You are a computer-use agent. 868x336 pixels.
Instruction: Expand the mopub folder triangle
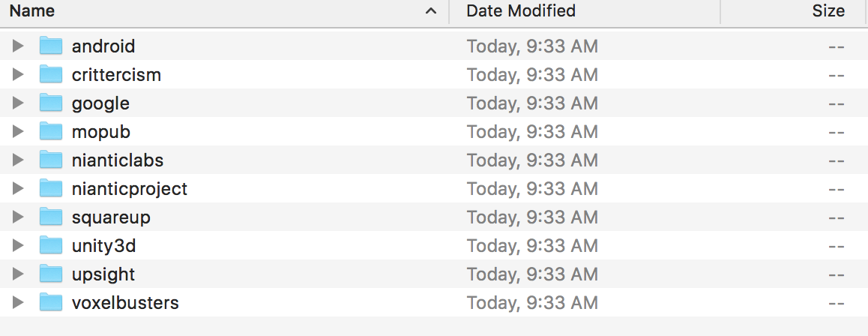point(18,131)
